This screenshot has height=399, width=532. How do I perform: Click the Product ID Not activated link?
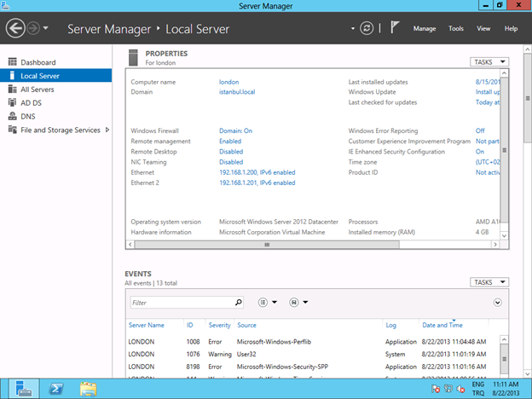pos(488,172)
